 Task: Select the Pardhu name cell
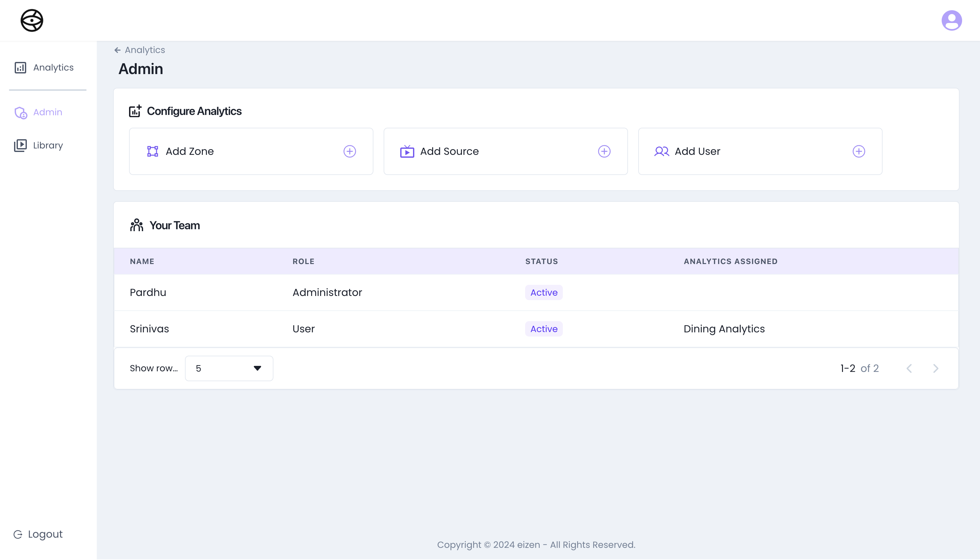148,292
